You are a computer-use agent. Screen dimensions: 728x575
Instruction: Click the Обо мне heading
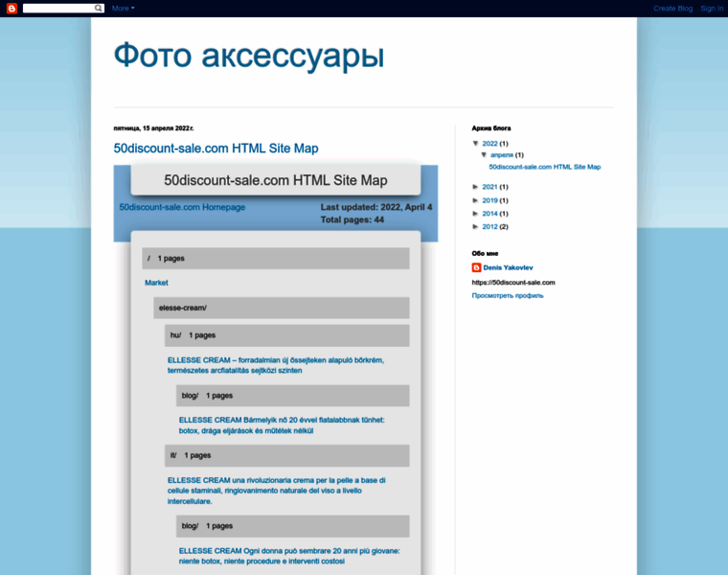click(x=485, y=254)
